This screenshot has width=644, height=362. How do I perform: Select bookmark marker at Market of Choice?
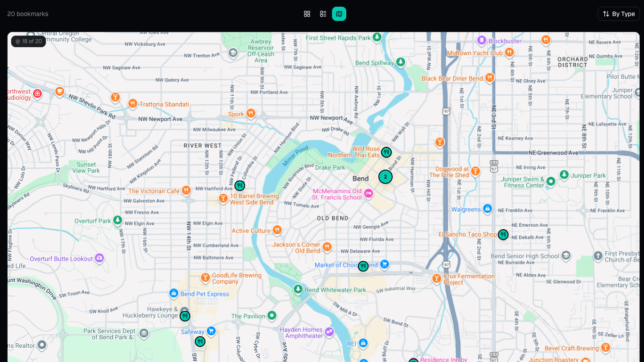(x=363, y=266)
